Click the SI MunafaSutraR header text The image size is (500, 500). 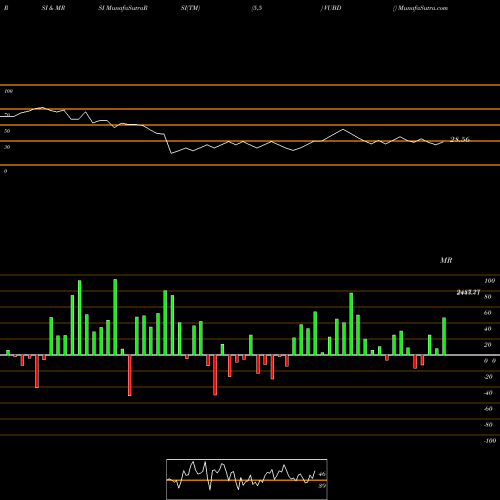123,8
